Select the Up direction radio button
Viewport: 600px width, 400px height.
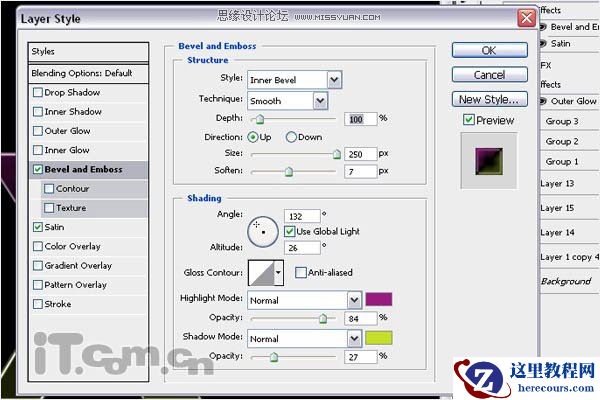click(x=253, y=137)
